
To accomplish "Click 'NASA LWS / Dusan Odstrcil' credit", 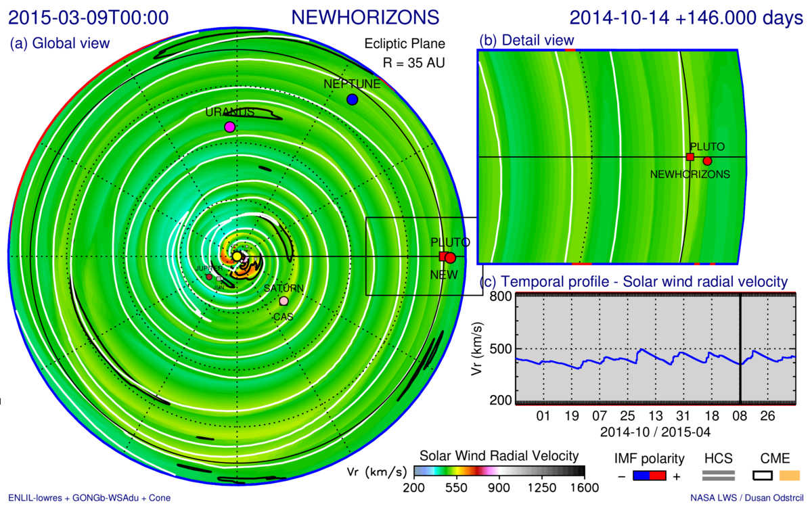I will pyautogui.click(x=747, y=498).
